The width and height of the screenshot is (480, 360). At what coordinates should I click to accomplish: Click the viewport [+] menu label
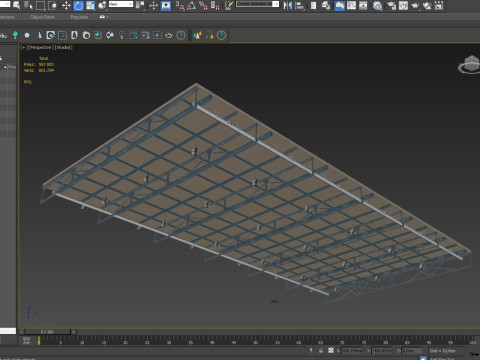[x=24, y=47]
